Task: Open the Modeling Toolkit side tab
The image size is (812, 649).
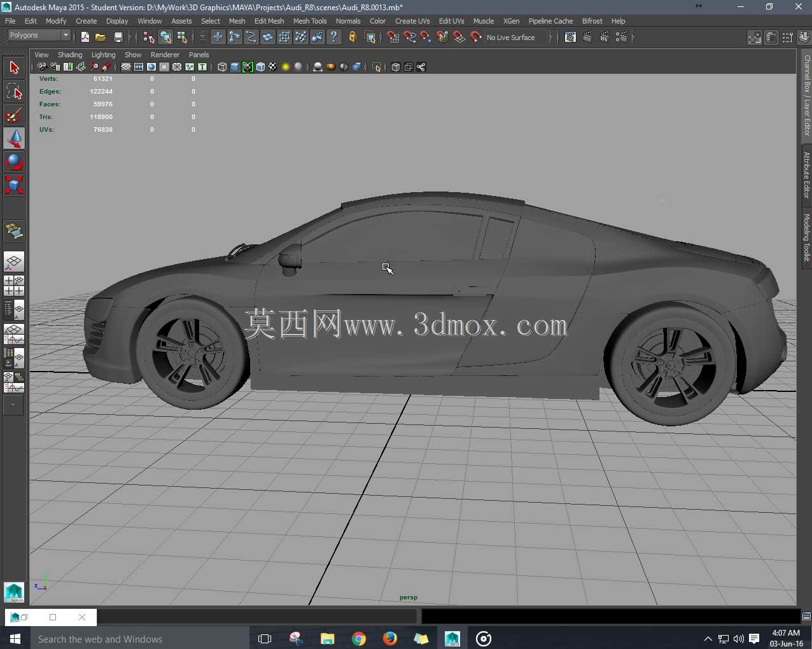Action: [x=806, y=237]
